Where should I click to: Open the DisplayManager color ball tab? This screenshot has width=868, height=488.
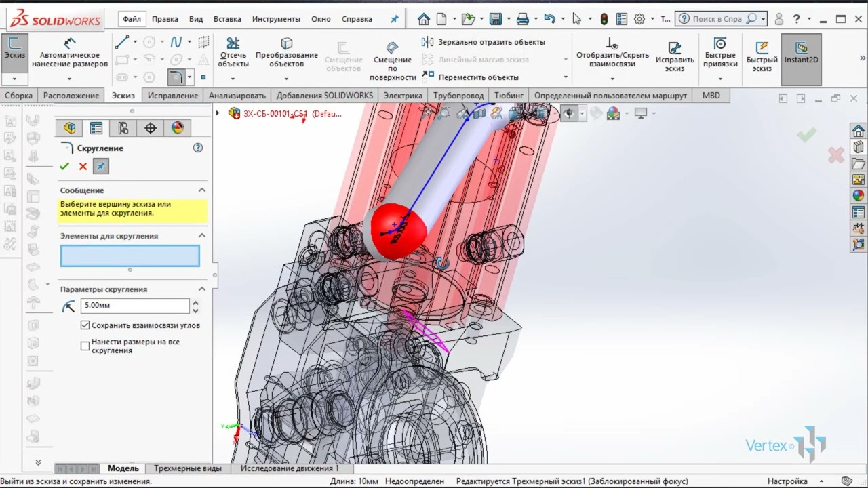(177, 128)
